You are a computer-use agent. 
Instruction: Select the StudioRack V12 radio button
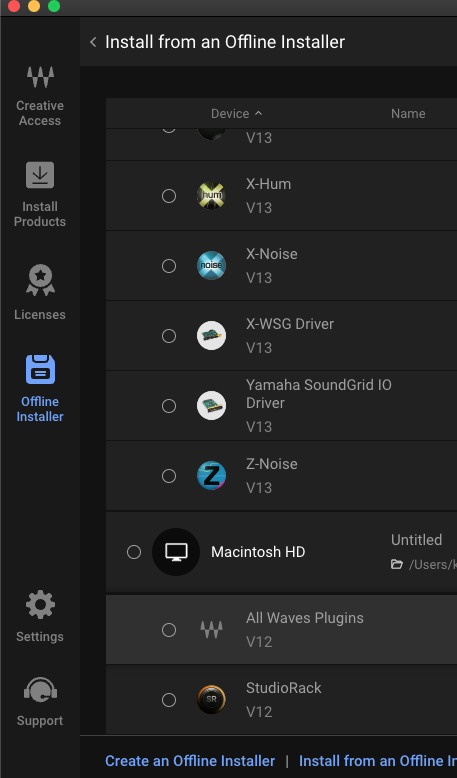tap(169, 700)
